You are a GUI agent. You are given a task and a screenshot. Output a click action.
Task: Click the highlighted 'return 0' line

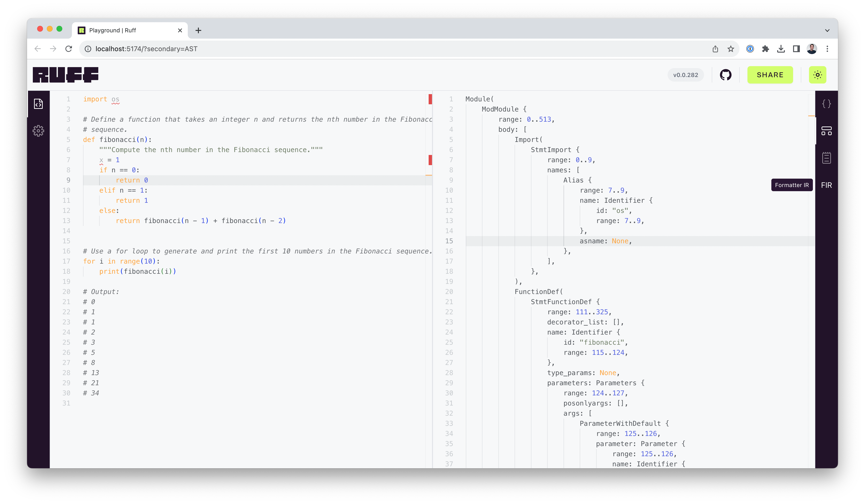(x=132, y=180)
